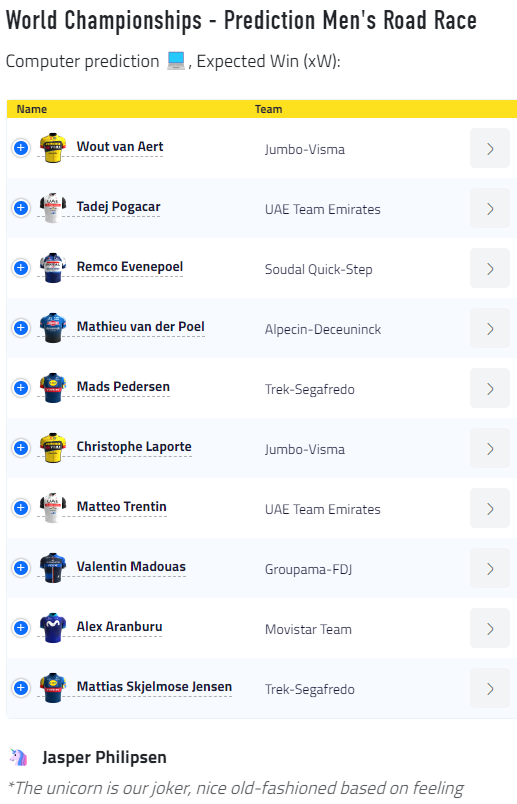
Task: Expand Alex Aranburu row with chevron
Action: (490, 628)
